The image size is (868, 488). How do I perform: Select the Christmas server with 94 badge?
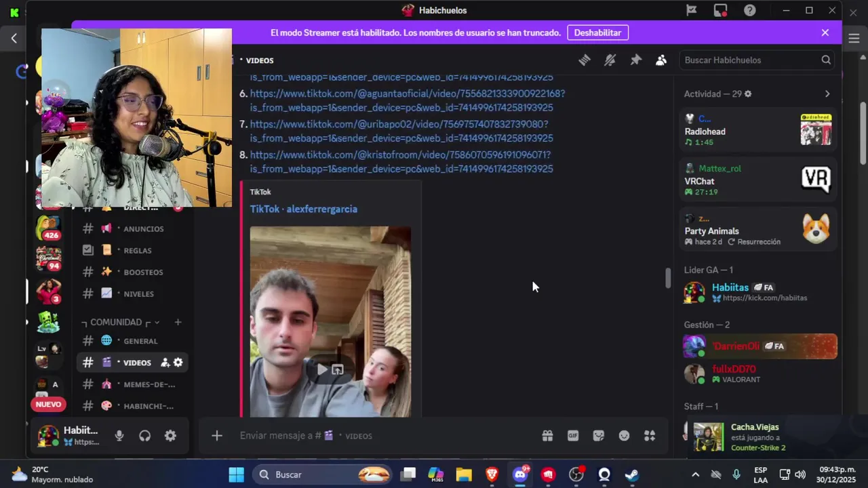pyautogui.click(x=48, y=258)
